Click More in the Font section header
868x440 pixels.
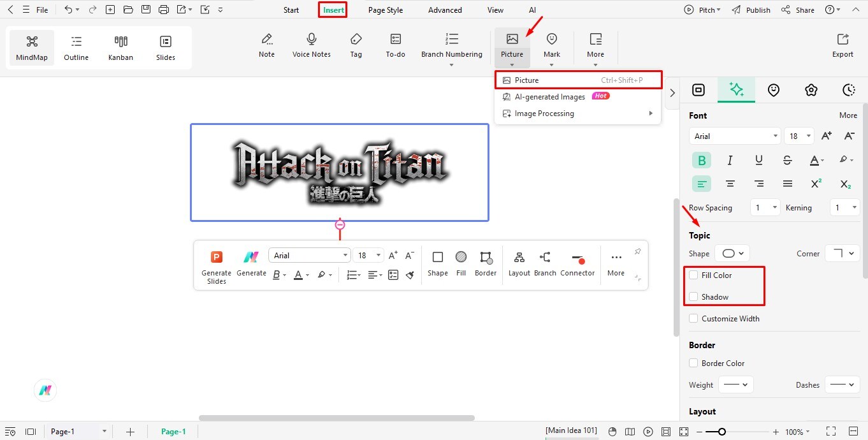click(848, 115)
